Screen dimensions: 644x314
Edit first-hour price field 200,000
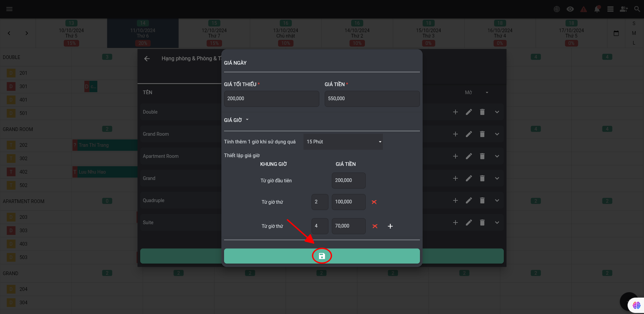point(348,181)
